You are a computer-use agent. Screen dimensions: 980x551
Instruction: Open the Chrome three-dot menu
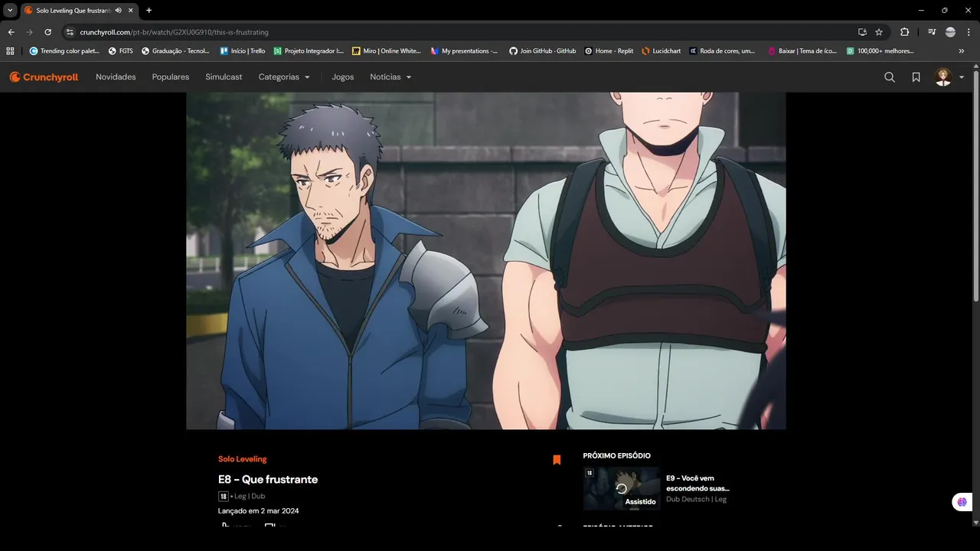pos(969,32)
